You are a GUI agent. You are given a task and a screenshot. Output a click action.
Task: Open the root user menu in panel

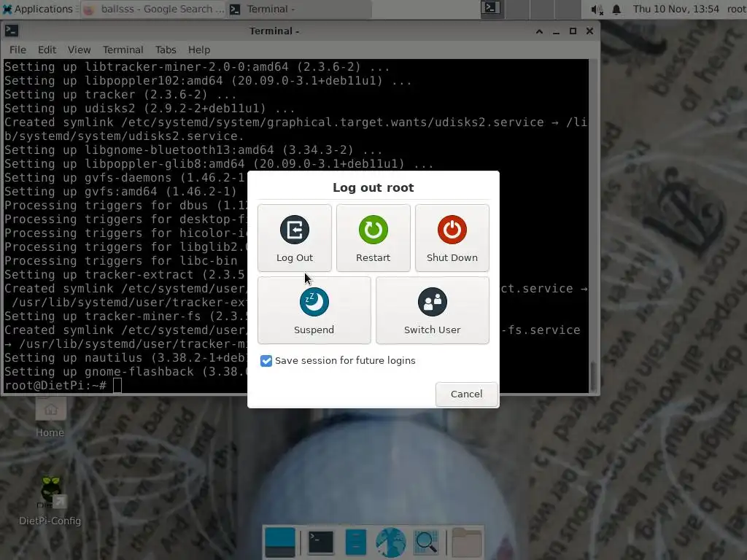tap(736, 9)
